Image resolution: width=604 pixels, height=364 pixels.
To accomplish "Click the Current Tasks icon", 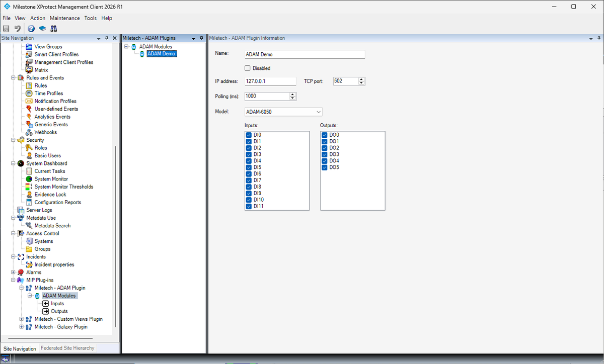I will [x=29, y=171].
